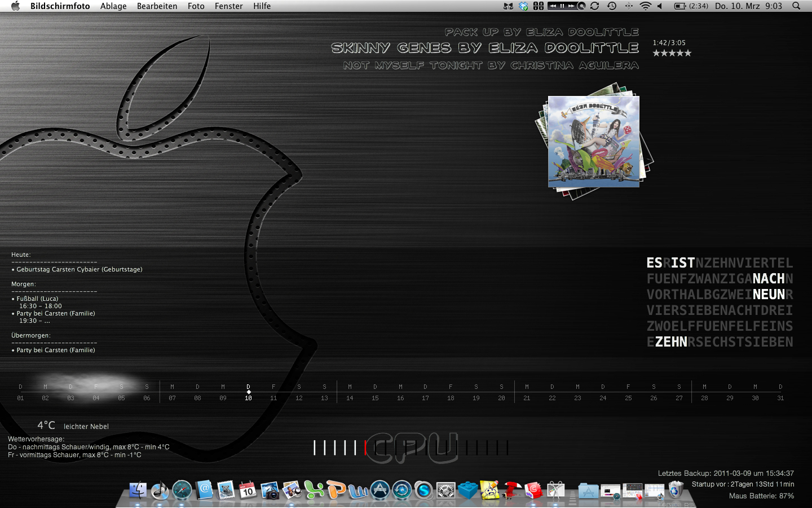Click the Dropbox menu bar icon

523,6
